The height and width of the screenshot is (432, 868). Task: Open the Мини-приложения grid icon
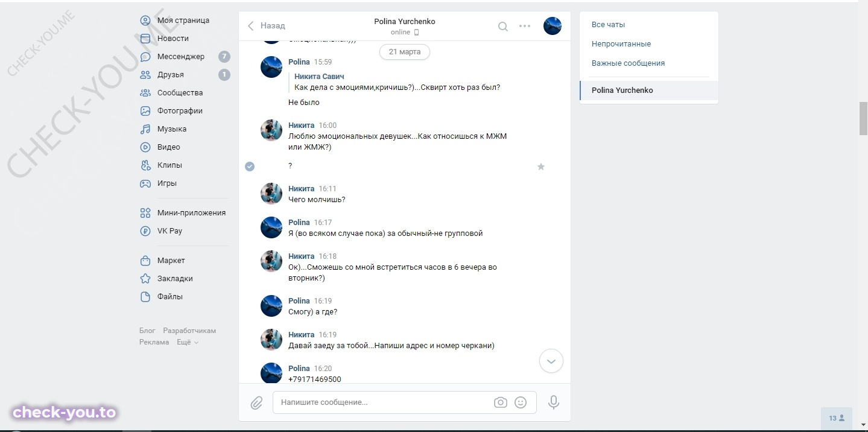pos(145,213)
